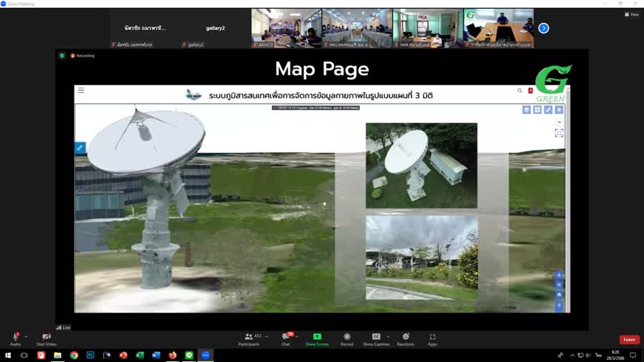Open File Explorer from the taskbar
Viewport: 644px width, 362px height.
(57, 355)
